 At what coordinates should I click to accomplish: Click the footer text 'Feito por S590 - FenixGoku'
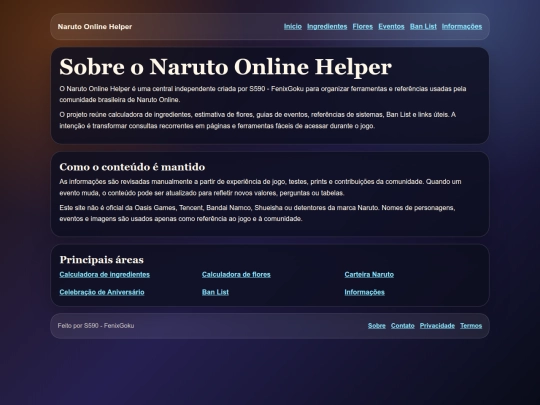[x=96, y=325]
